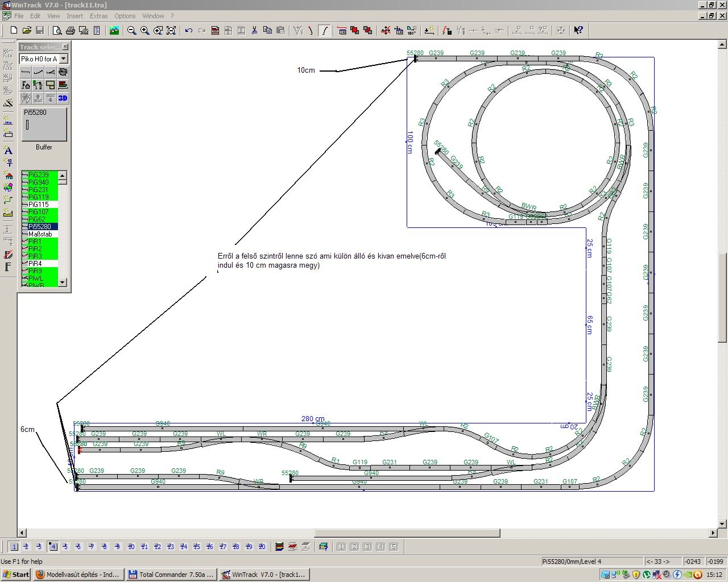728x582 pixels.
Task: Open the Piko H0 track system dropdown
Action: tap(64, 59)
